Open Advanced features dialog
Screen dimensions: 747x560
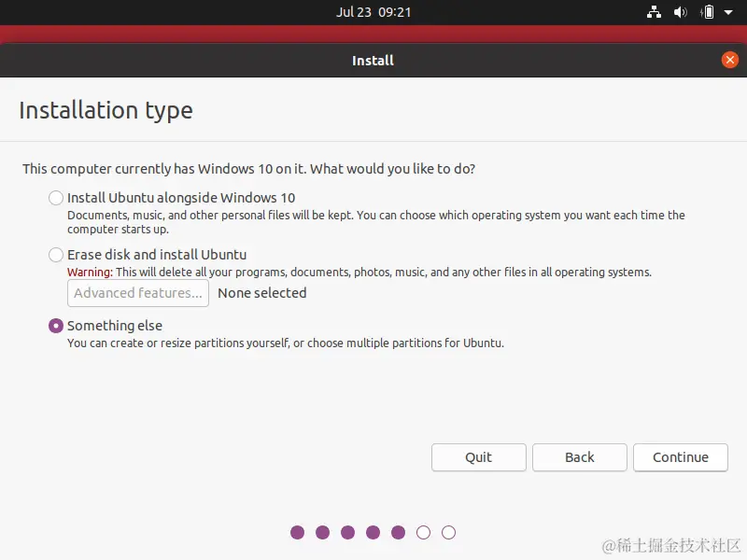[x=138, y=293]
